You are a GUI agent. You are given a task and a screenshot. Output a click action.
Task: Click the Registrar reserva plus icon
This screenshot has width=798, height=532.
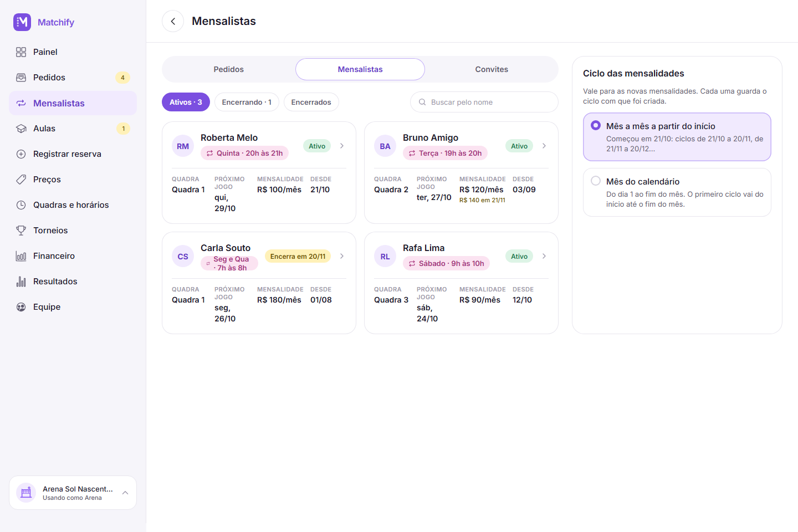21,154
